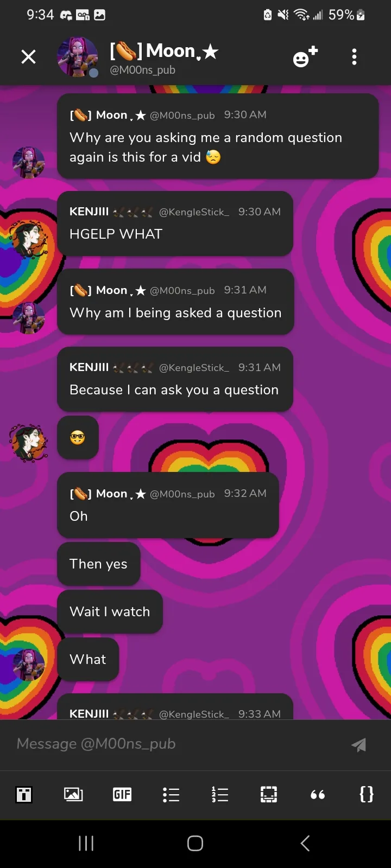Open the GIF picker
The image size is (391, 868).
122,795
